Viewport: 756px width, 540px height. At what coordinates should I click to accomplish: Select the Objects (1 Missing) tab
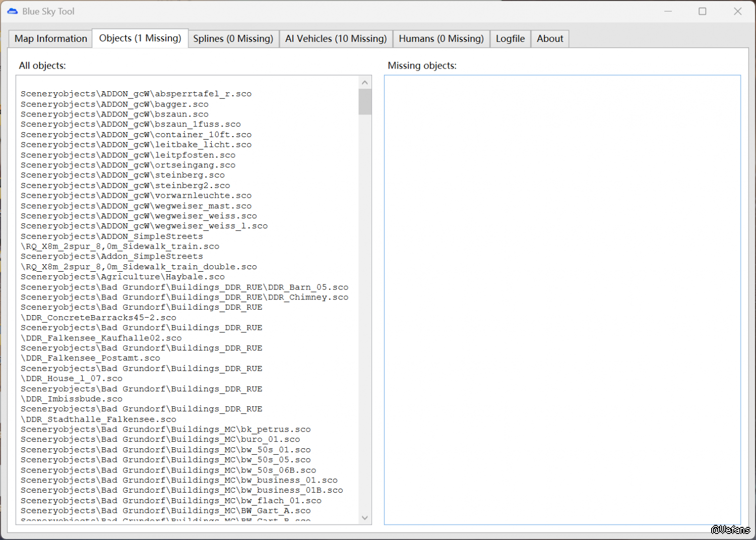[140, 38]
